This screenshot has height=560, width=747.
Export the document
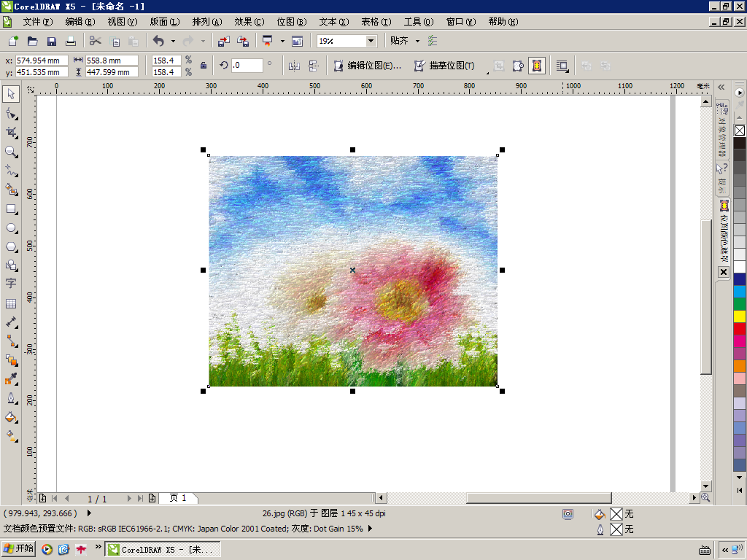pos(243,41)
